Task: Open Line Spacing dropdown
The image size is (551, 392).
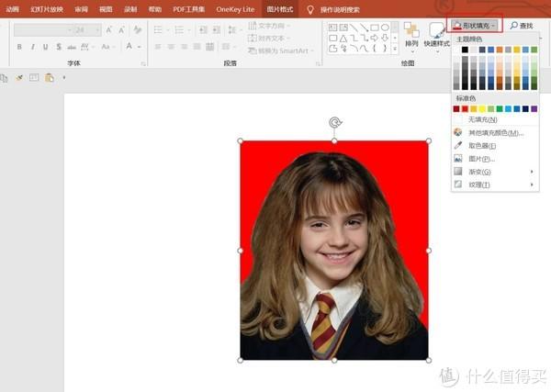Action: [x=234, y=30]
